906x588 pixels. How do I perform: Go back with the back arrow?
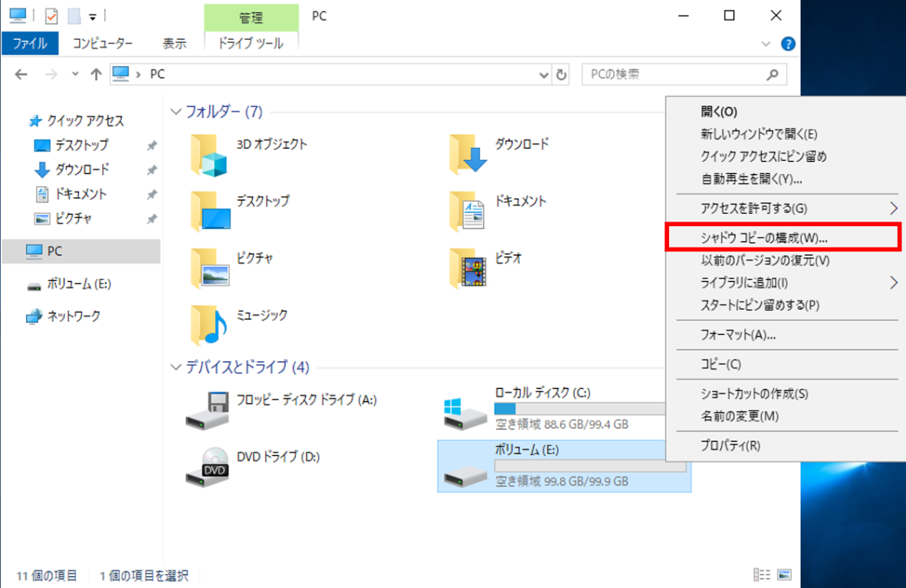point(21,74)
